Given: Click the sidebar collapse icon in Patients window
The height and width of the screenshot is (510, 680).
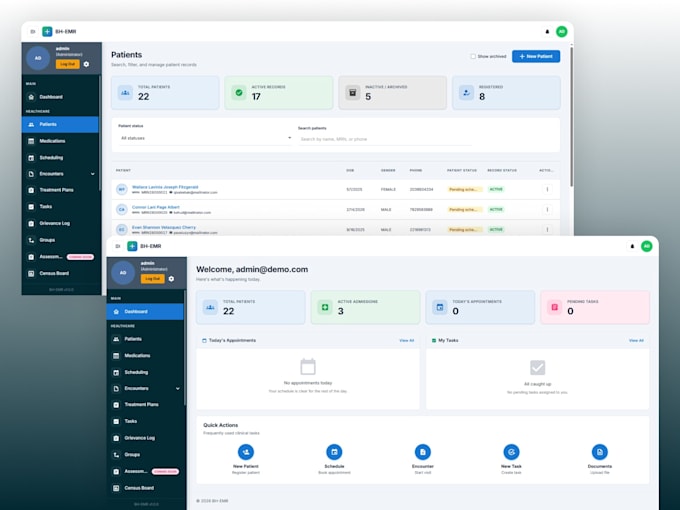Looking at the screenshot, I should (x=33, y=32).
